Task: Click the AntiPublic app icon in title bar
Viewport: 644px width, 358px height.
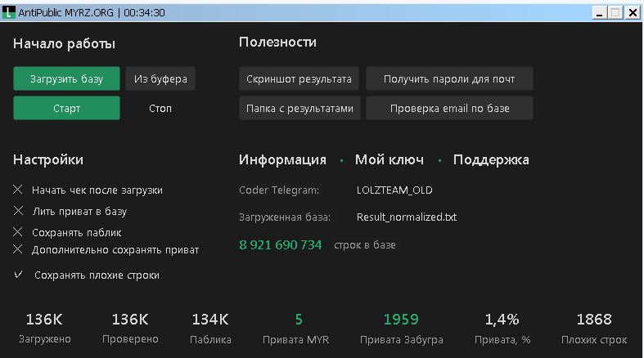Action: coord(8,12)
